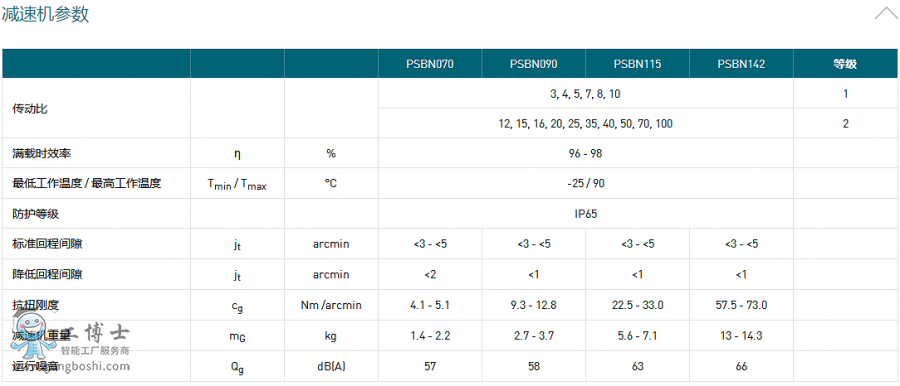Click the 满载时效率 row label
The image size is (900, 386).
click(x=42, y=153)
